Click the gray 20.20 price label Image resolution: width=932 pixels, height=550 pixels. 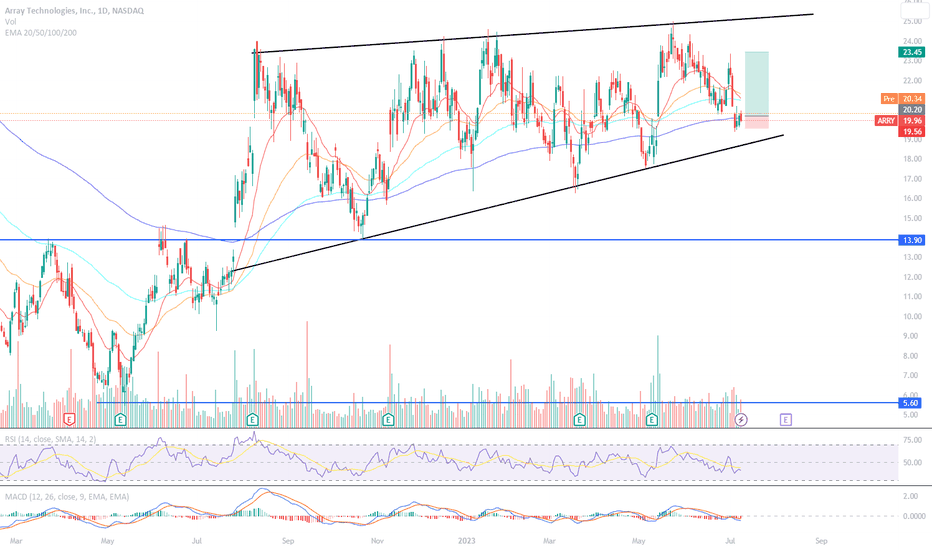912,110
